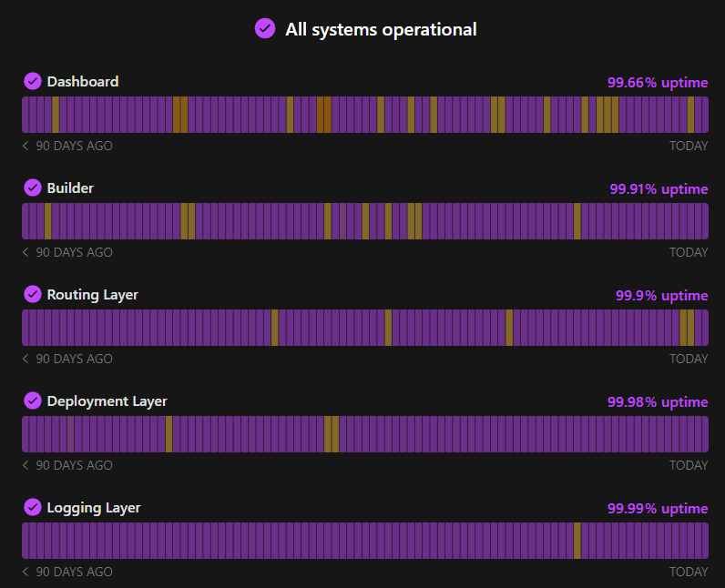Click the left chevron under Logging Layer
Screen dimensions: 725x588
[26, 572]
